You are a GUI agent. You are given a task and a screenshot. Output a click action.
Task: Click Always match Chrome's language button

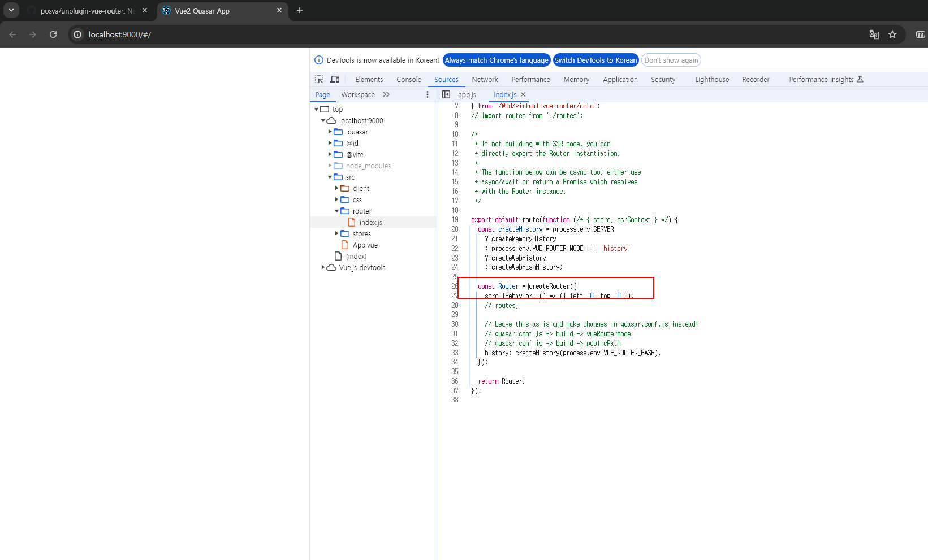(x=497, y=60)
